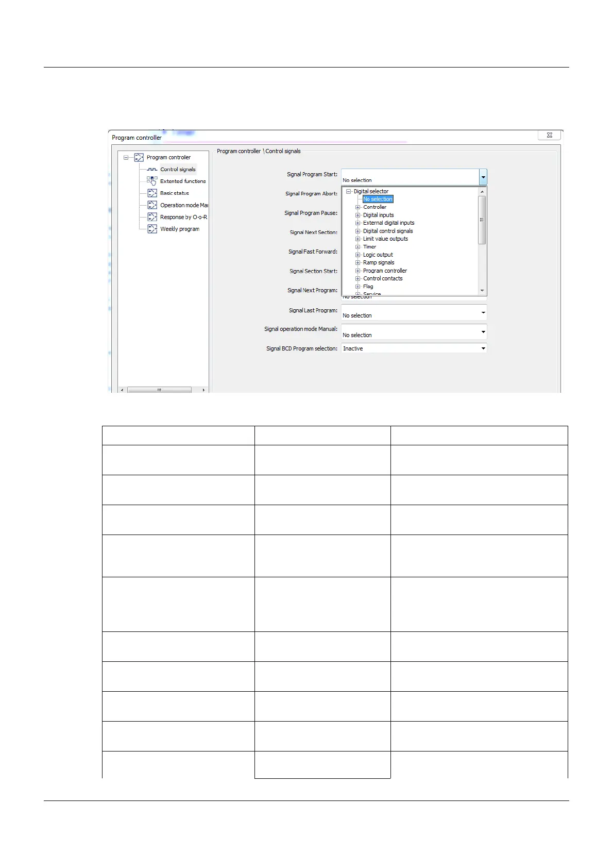The image size is (613, 868).
Task: Open the Signal Last Program dropdown
Action: (483, 312)
